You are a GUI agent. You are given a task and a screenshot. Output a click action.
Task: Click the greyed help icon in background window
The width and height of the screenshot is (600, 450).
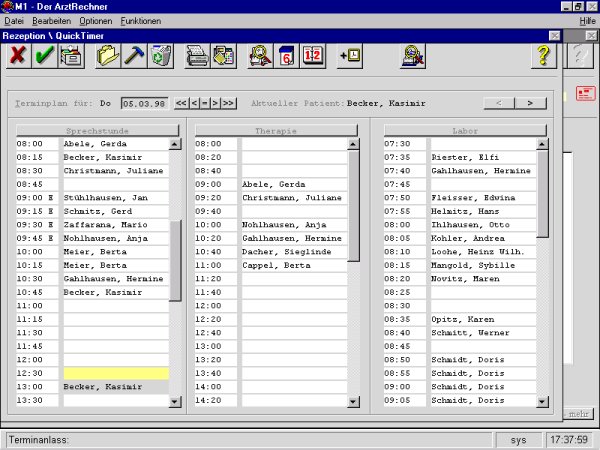[x=580, y=56]
